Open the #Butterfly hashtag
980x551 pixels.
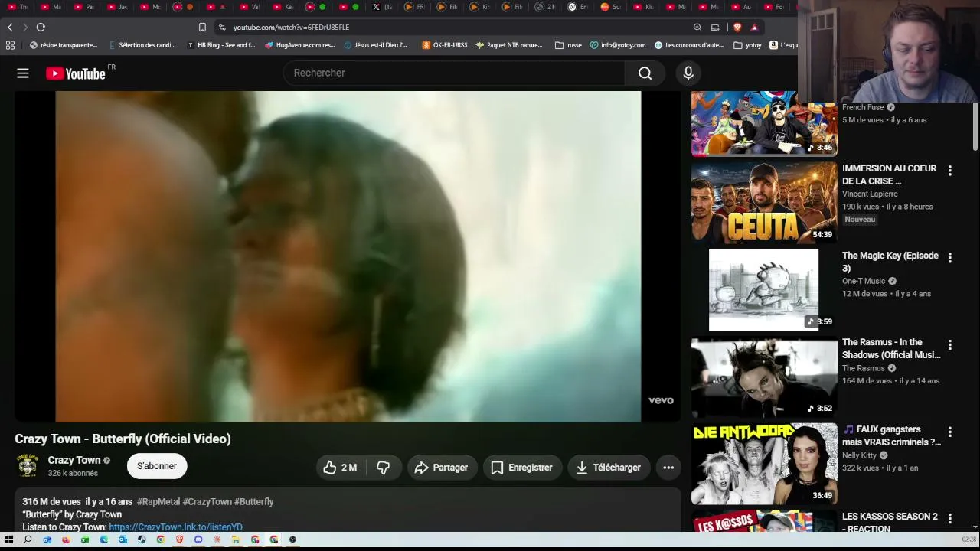[254, 502]
